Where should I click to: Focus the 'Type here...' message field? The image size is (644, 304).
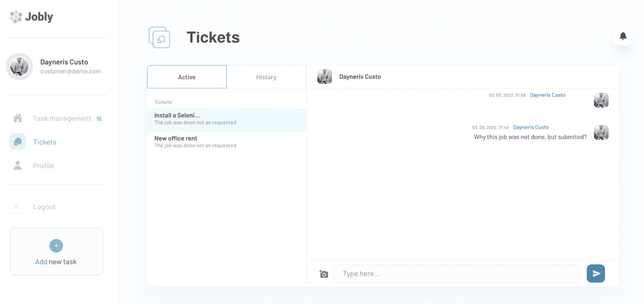456,273
